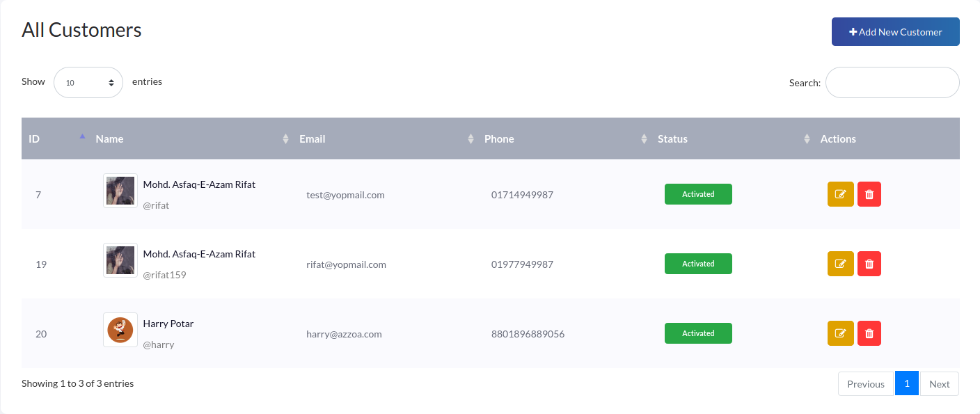This screenshot has height=414, width=980.
Task: Toggle Activated status for customer ID 7
Action: [x=698, y=194]
